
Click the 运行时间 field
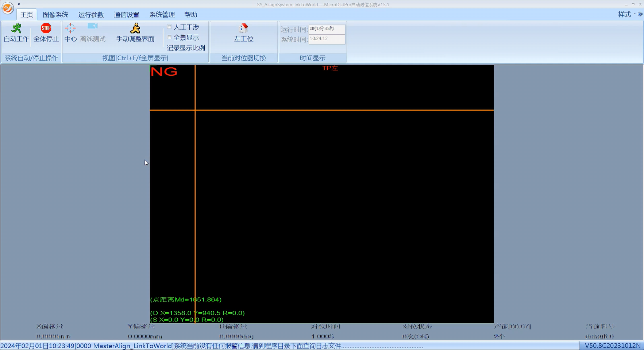coord(327,29)
